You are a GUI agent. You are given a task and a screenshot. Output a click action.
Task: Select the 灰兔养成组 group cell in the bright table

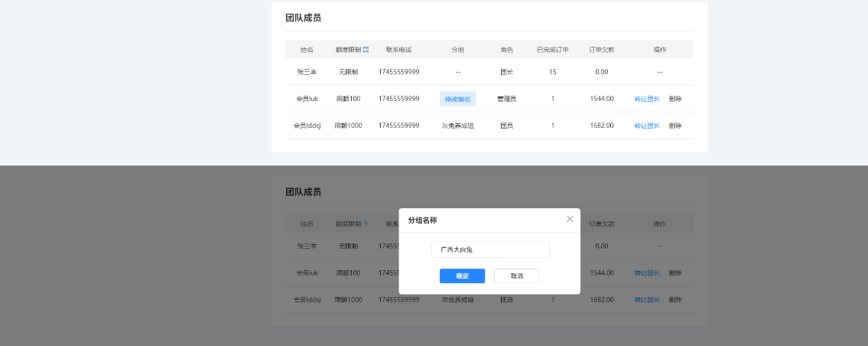click(457, 126)
